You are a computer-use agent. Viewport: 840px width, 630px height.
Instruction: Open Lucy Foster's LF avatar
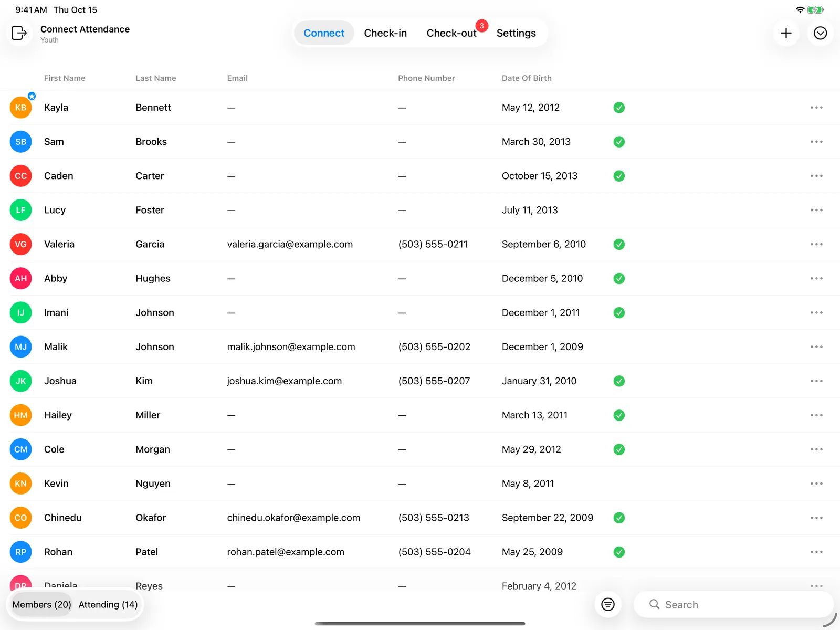pyautogui.click(x=21, y=210)
